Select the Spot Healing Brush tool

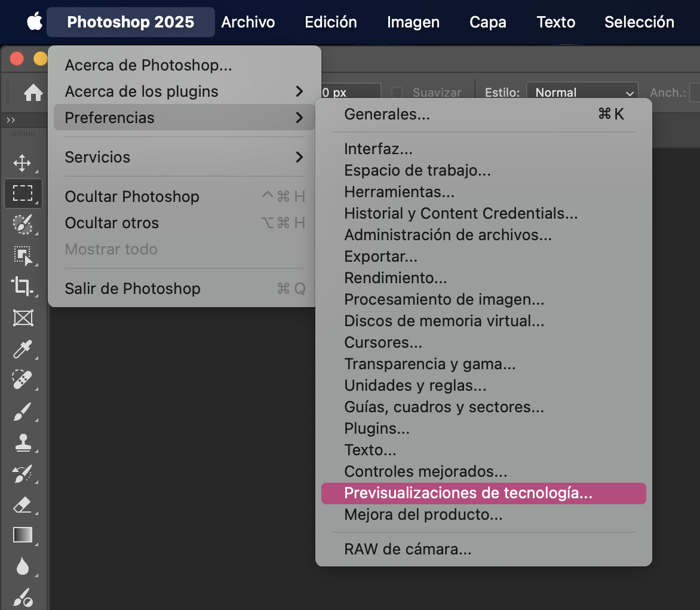[22, 379]
